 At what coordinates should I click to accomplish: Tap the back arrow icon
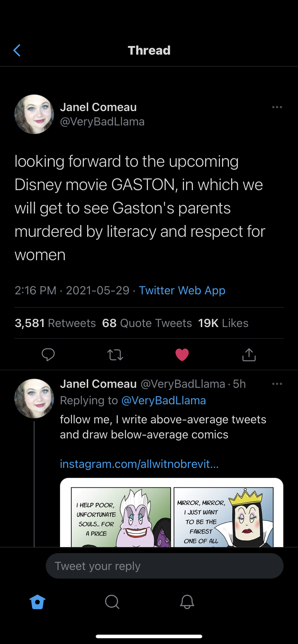click(17, 50)
